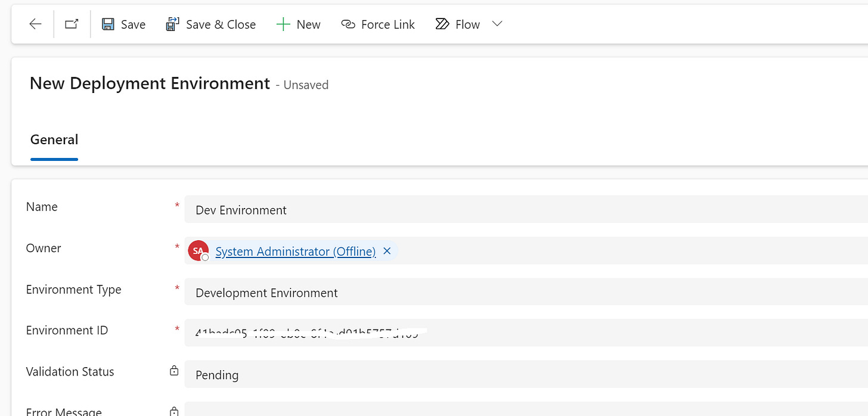868x416 pixels.
Task: Click the Flow lightning icon
Action: click(442, 23)
